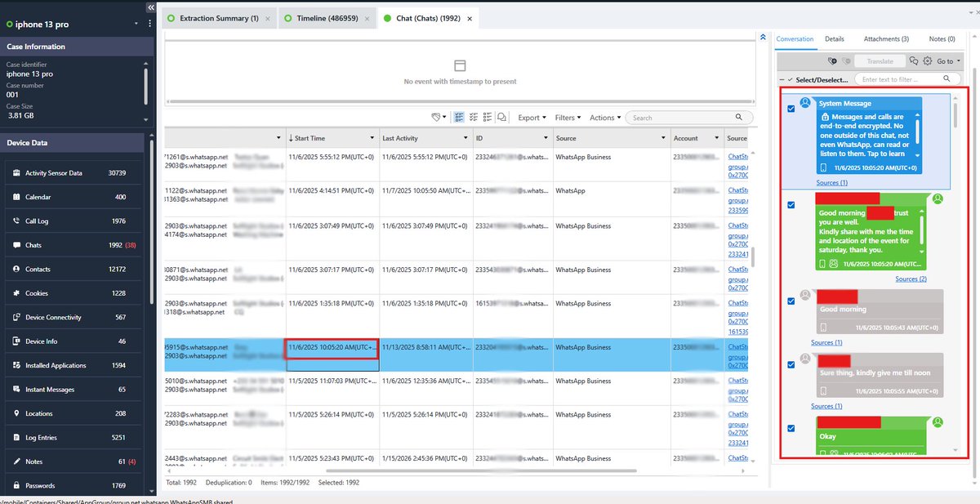The width and height of the screenshot is (980, 504).
Task: Open the Log Entries category
Action: (72, 438)
